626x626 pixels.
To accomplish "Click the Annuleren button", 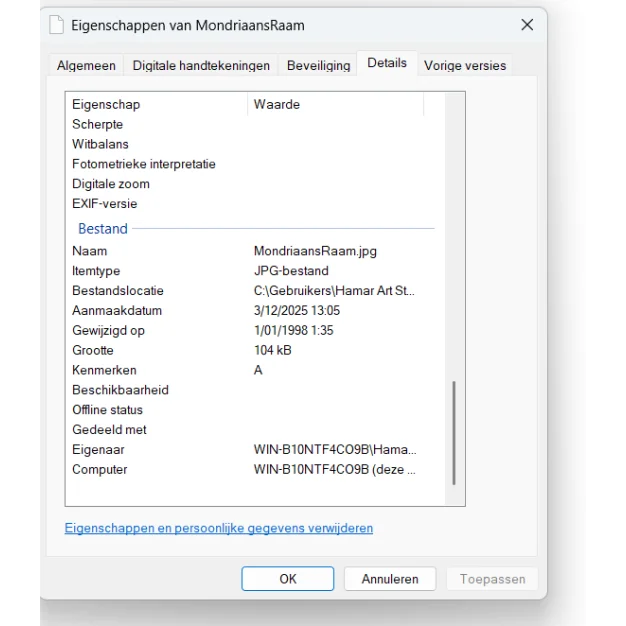I will click(389, 579).
